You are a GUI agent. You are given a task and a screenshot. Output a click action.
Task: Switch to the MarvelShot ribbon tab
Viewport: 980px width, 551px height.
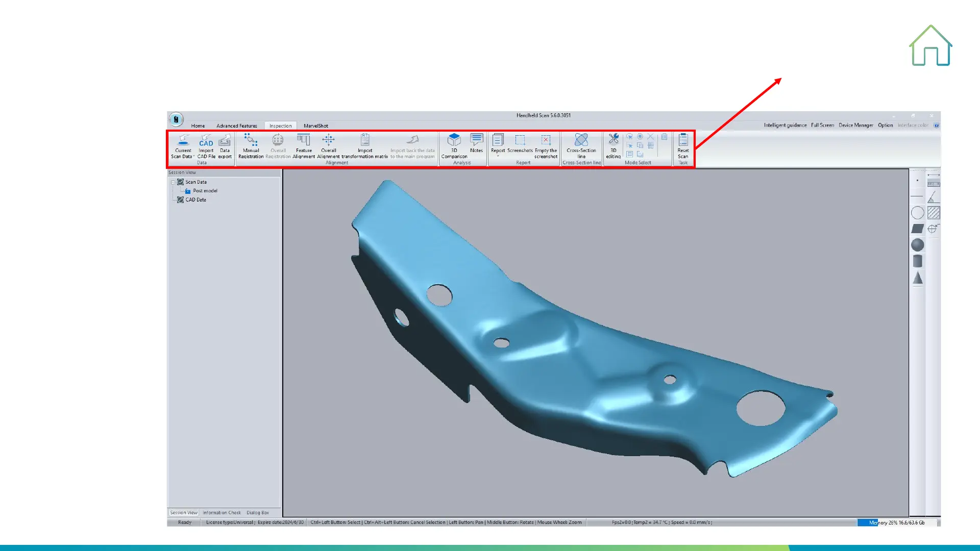pyautogui.click(x=315, y=126)
